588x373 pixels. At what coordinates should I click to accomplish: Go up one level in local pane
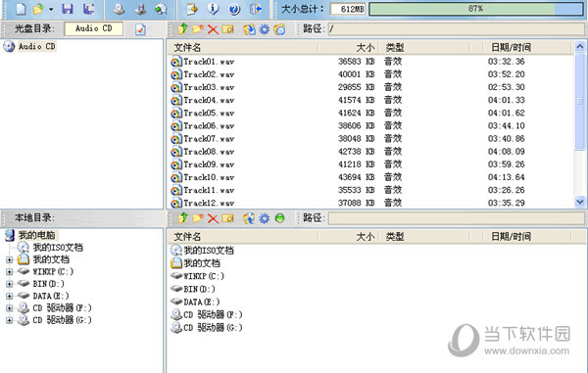click(182, 218)
